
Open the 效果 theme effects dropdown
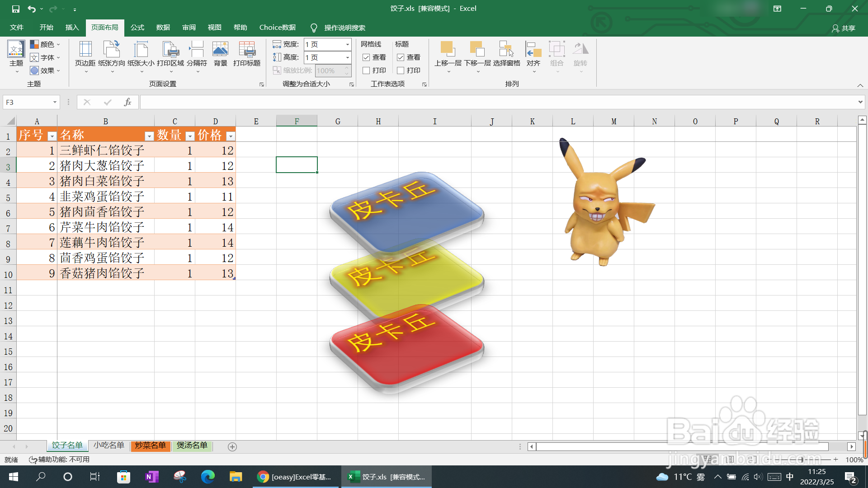(x=45, y=70)
